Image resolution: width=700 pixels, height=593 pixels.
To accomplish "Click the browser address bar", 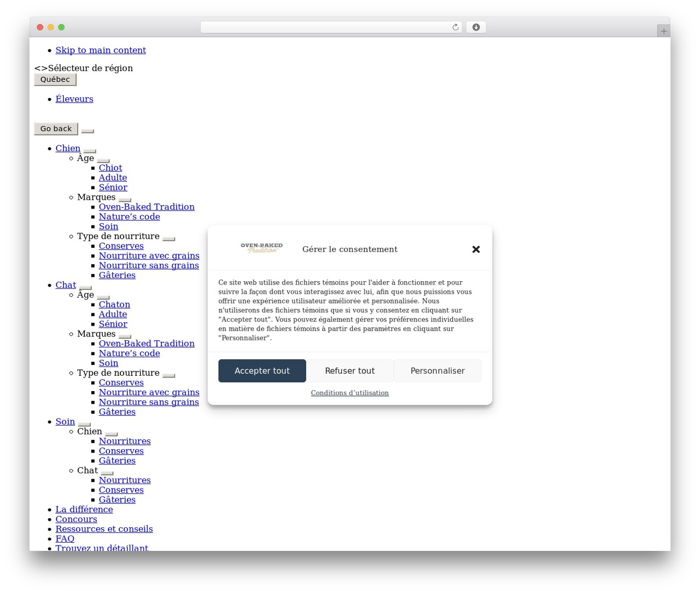I will [x=331, y=27].
